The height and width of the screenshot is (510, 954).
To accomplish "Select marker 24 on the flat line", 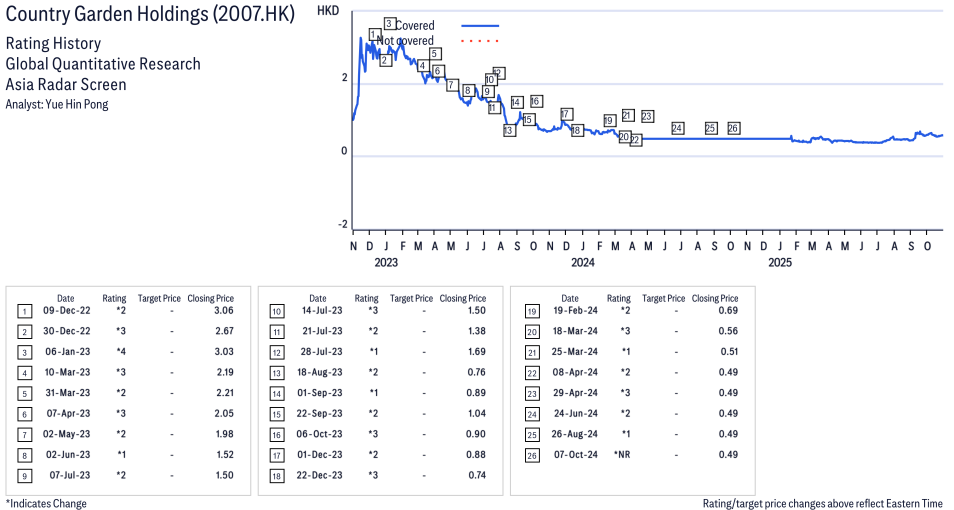I will coord(677,128).
